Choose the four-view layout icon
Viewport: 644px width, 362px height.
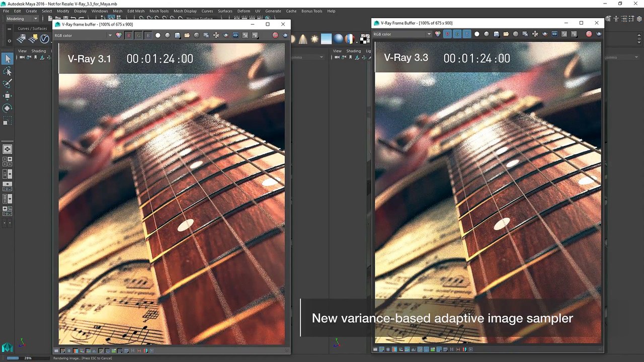8,161
